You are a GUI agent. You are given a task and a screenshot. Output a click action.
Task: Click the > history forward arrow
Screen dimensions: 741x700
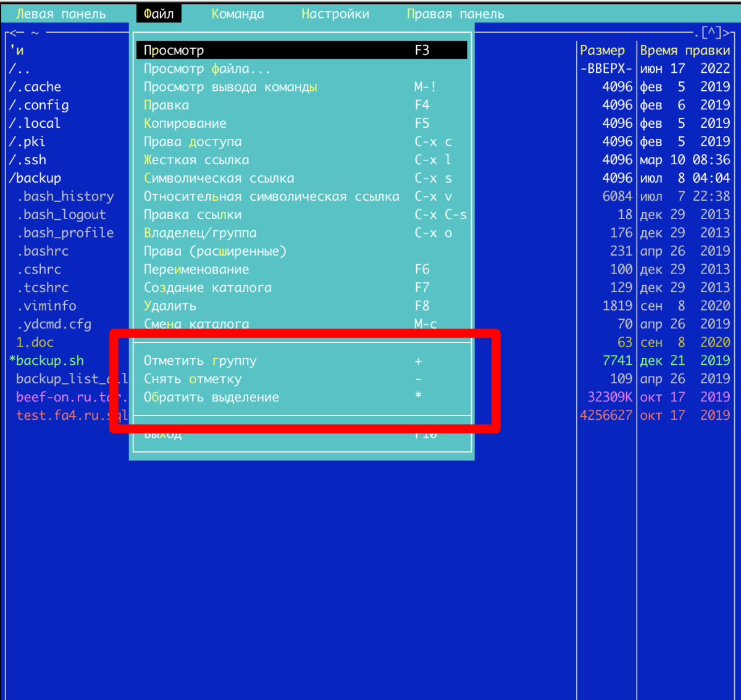tap(727, 32)
